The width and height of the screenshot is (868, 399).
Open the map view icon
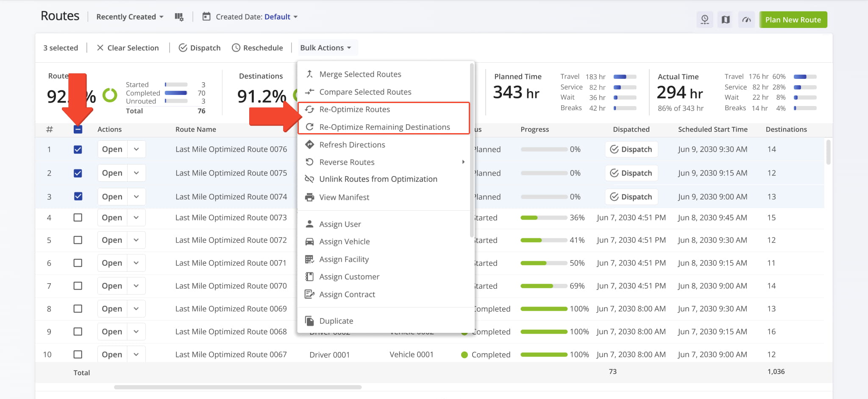725,20
